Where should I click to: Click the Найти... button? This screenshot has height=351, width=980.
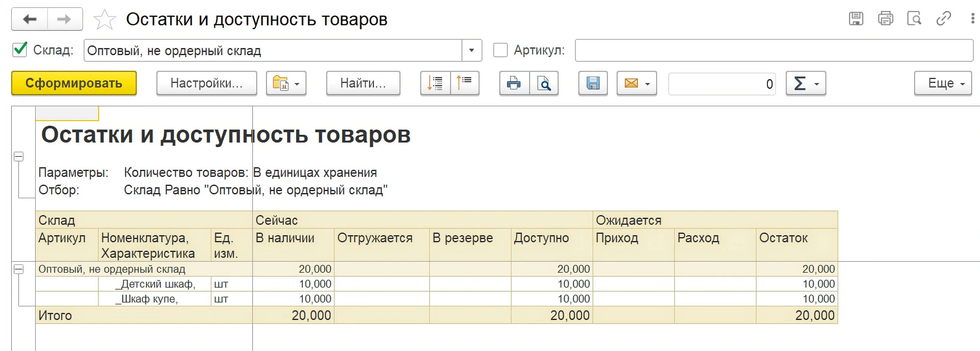point(363,83)
